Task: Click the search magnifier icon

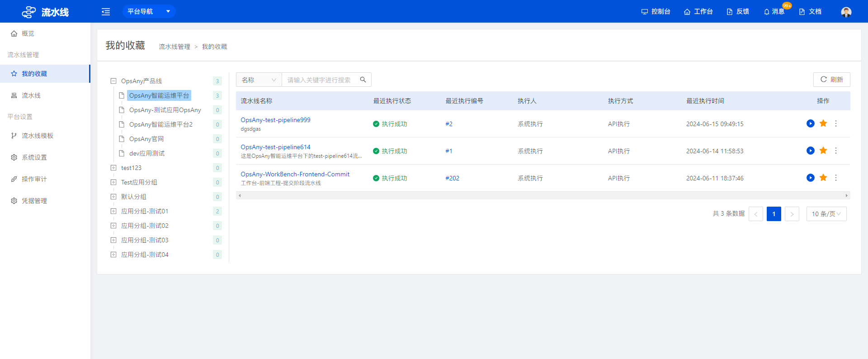Action: pos(363,80)
